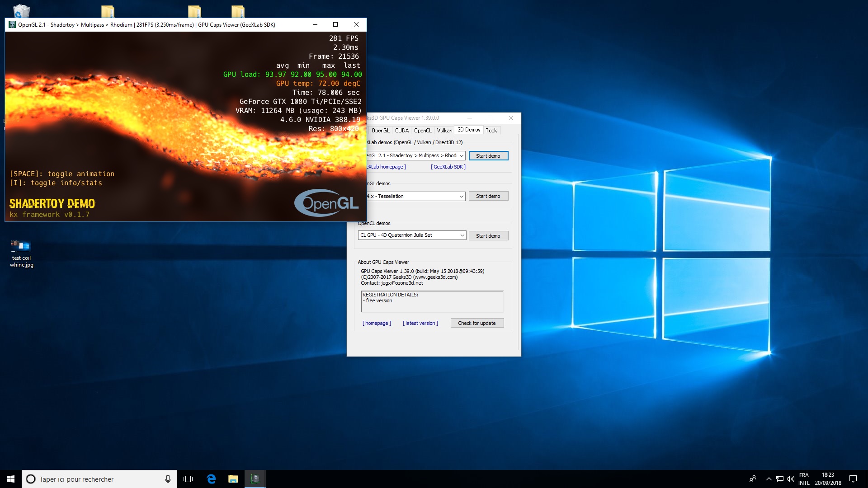Image resolution: width=868 pixels, height=488 pixels.
Task: Click Check for update button
Action: click(476, 323)
